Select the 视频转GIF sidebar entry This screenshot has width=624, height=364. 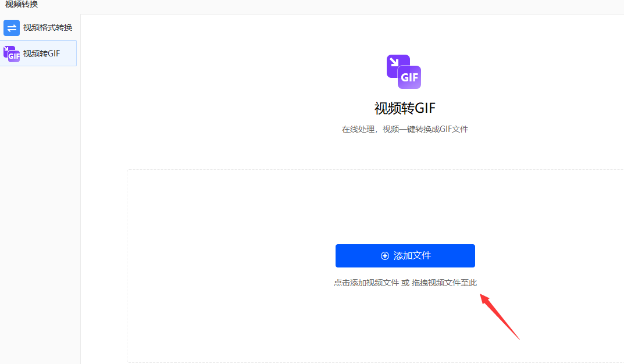click(x=38, y=53)
